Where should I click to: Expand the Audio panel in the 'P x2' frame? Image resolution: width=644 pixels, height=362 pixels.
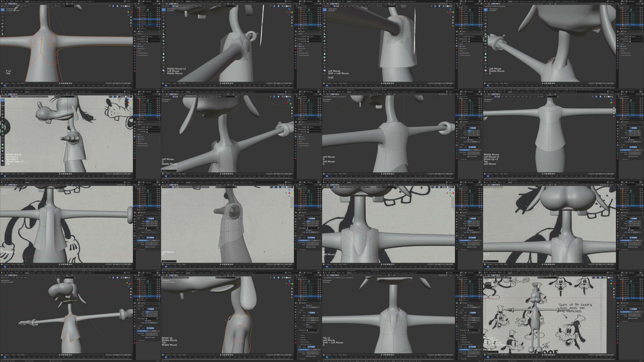coord(139,51)
